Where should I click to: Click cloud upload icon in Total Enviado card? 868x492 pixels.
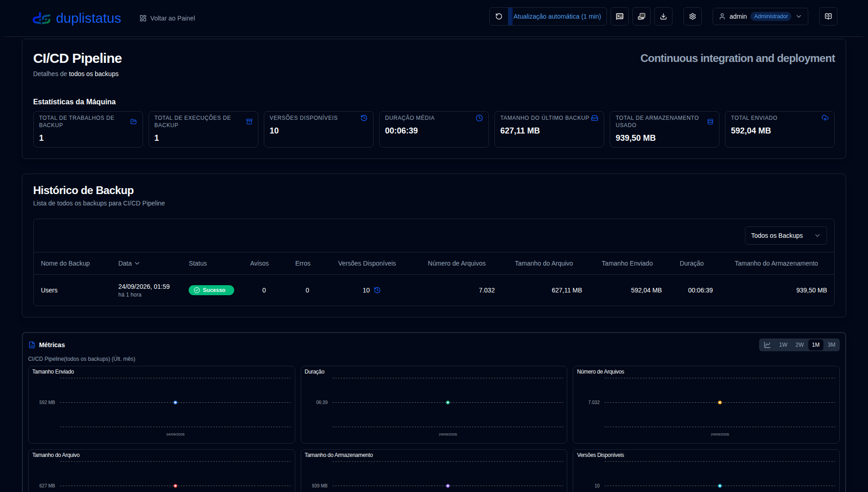825,118
